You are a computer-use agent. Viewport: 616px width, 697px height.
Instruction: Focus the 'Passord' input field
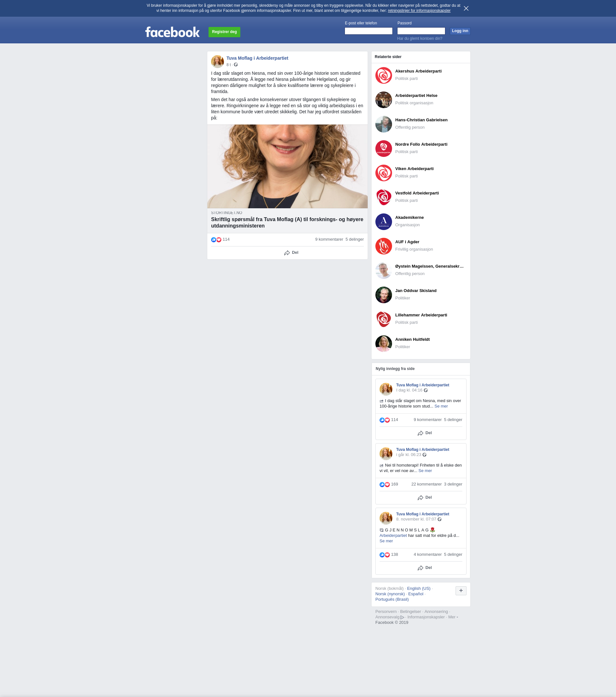(x=421, y=31)
